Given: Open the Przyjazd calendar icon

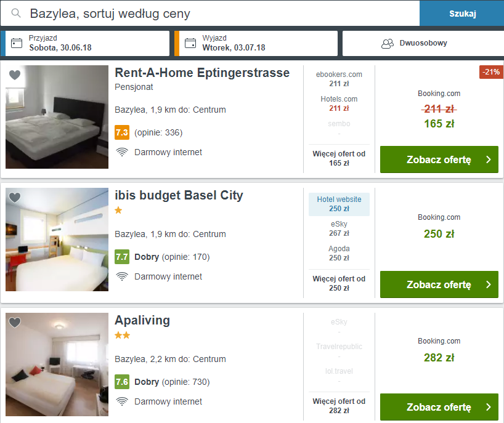Looking at the screenshot, I should 17,43.
